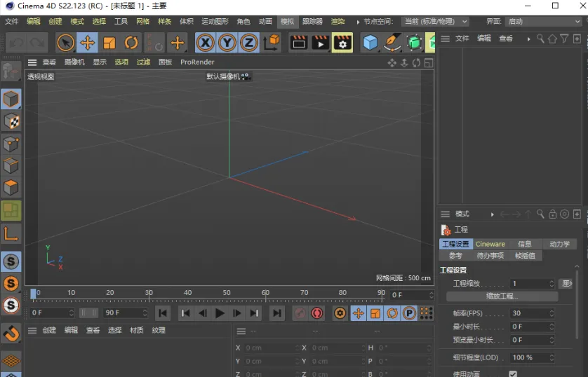The image size is (588, 377).
Task: Open the 节点空间 dropdown
Action: point(434,22)
